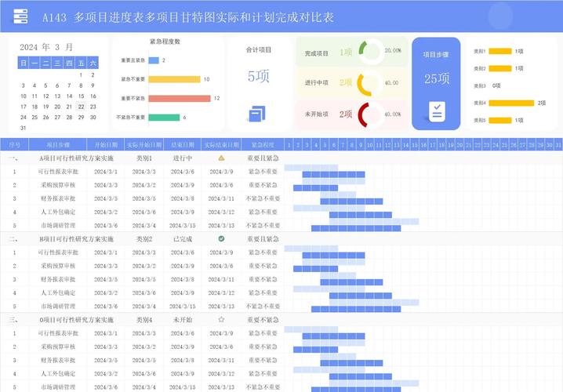This screenshot has width=563, height=392.
Task: Click the 完成项目 card label
Action: 316,53
